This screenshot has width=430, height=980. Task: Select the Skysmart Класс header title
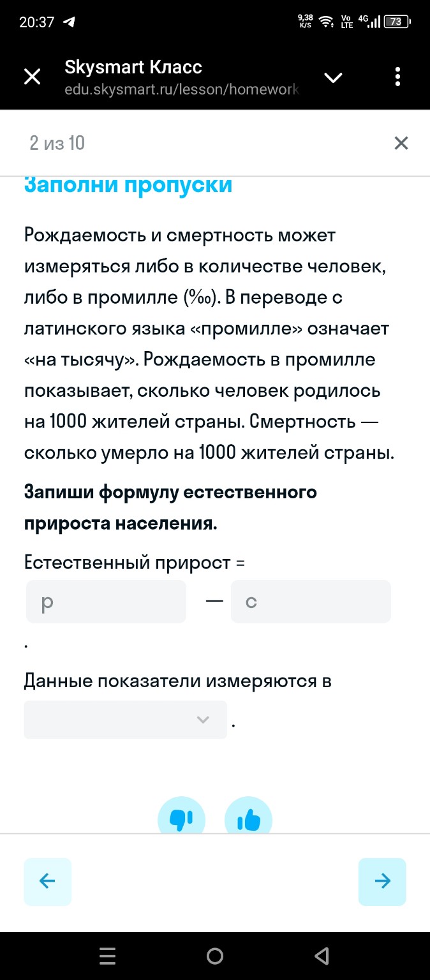(133, 67)
